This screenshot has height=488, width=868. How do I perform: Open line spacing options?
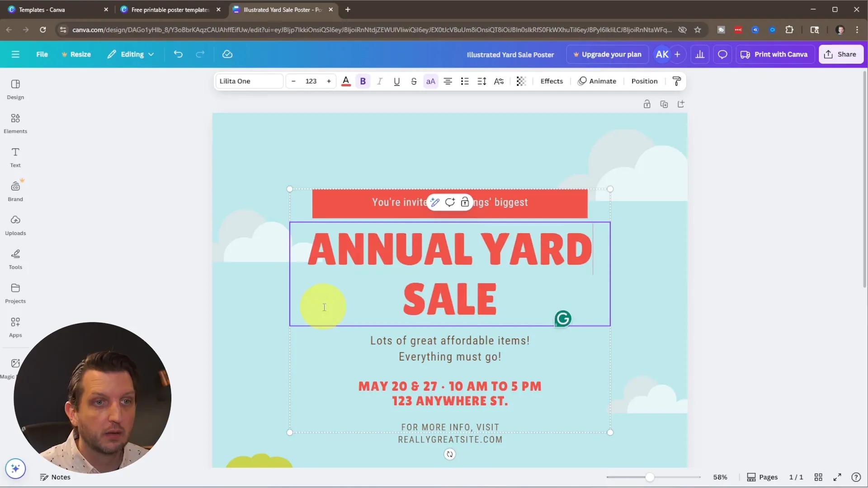coord(481,81)
